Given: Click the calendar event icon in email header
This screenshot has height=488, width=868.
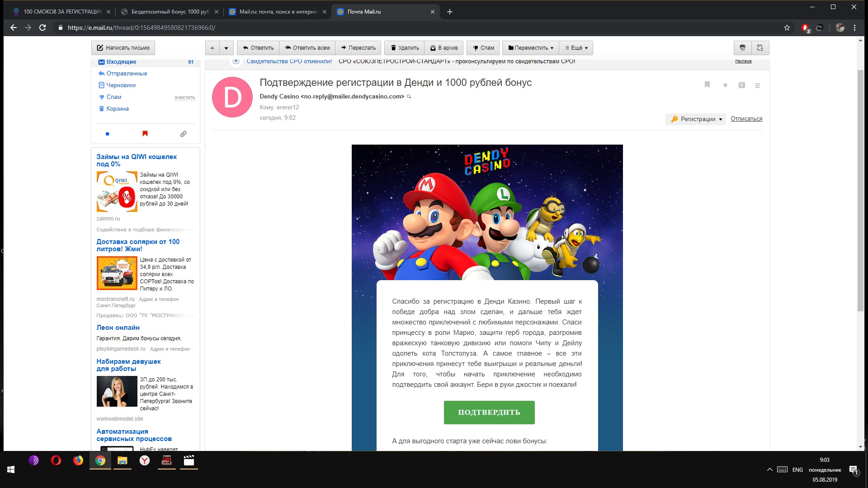Looking at the screenshot, I should tap(742, 85).
